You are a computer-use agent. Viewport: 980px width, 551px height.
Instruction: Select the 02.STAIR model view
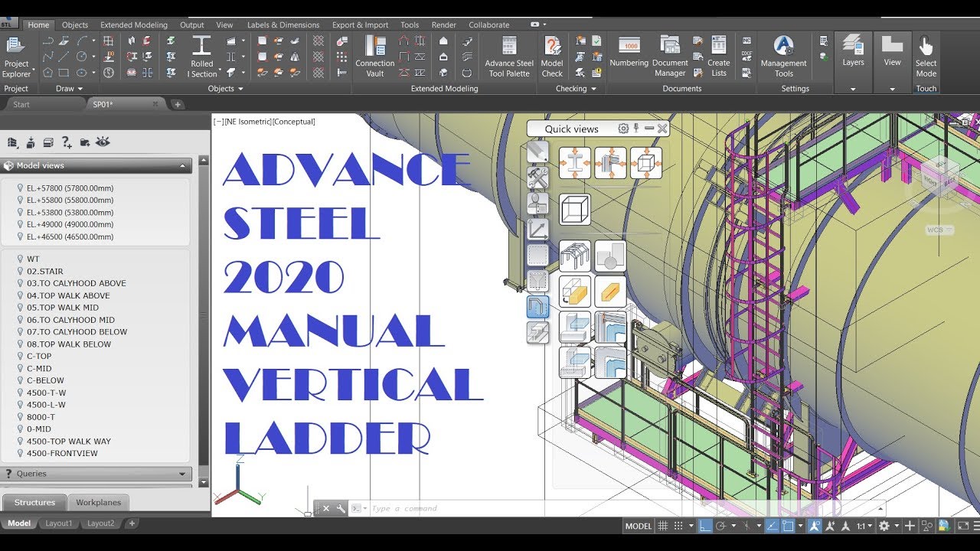[45, 271]
